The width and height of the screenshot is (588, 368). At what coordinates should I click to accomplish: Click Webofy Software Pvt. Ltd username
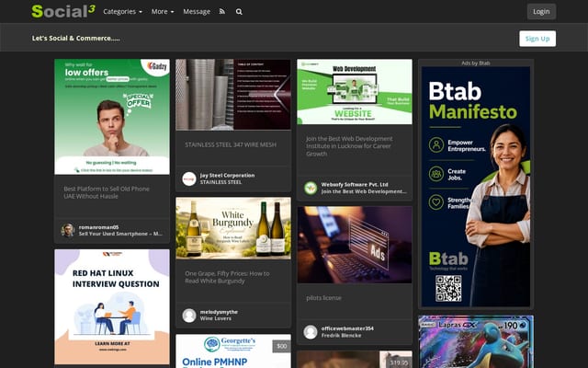click(355, 184)
